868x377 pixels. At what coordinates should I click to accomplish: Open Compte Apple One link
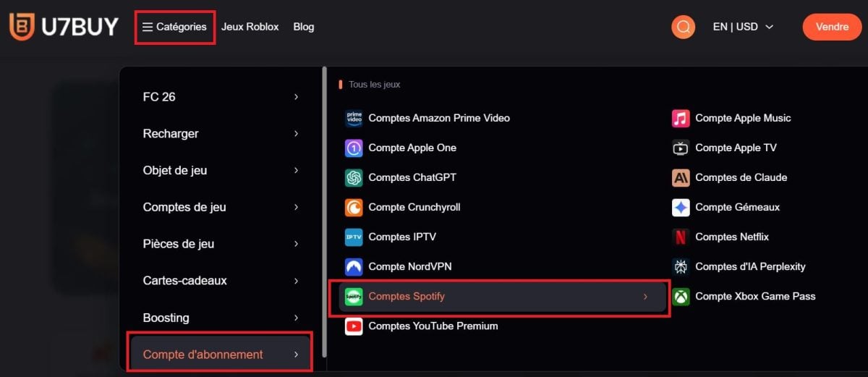coord(412,148)
